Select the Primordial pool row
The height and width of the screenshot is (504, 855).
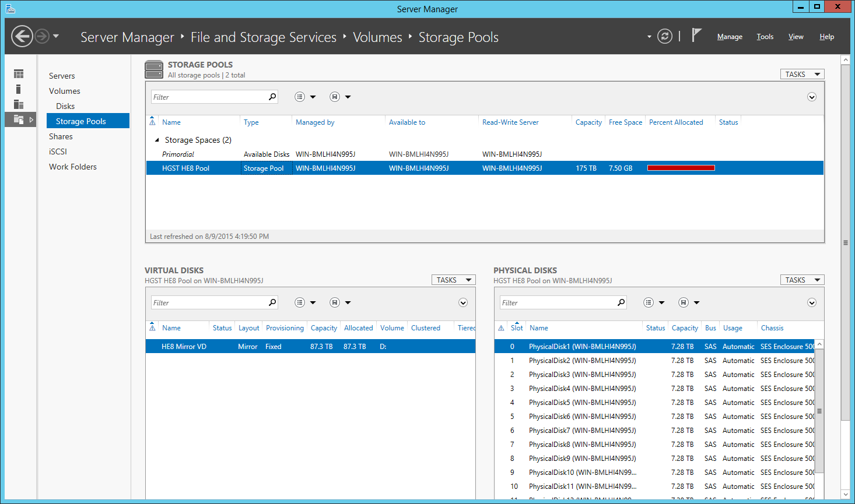point(485,154)
